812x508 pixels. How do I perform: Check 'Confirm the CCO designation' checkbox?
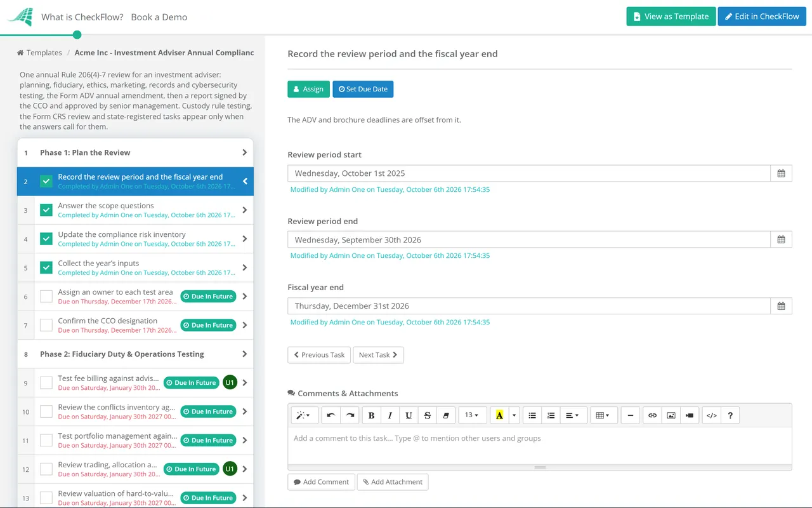pos(46,325)
